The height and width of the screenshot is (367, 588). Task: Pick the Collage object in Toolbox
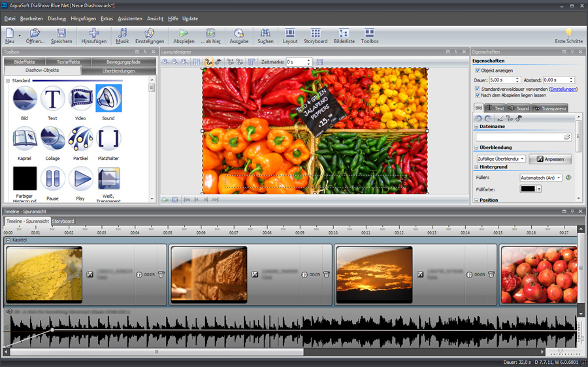point(52,139)
